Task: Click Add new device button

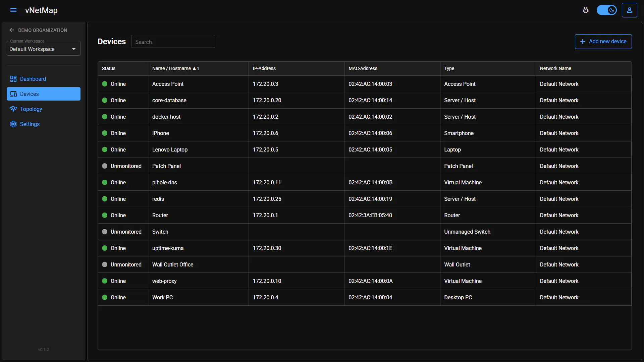Action: pos(603,42)
